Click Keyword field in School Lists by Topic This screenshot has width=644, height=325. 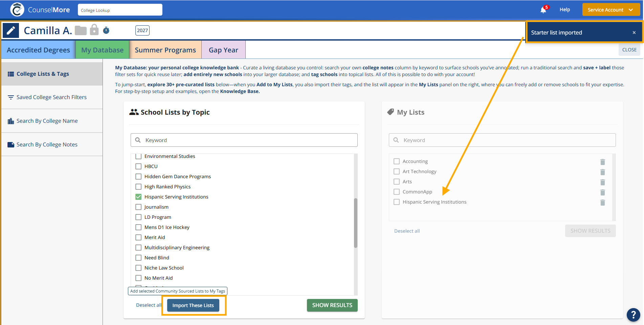click(x=244, y=140)
